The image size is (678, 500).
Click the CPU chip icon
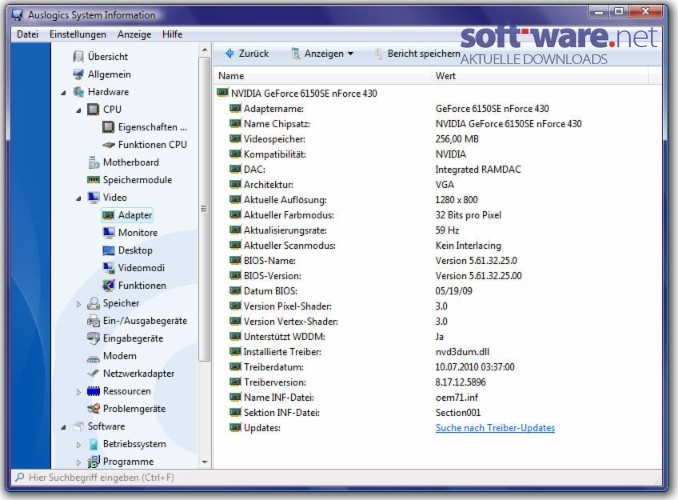(x=93, y=109)
